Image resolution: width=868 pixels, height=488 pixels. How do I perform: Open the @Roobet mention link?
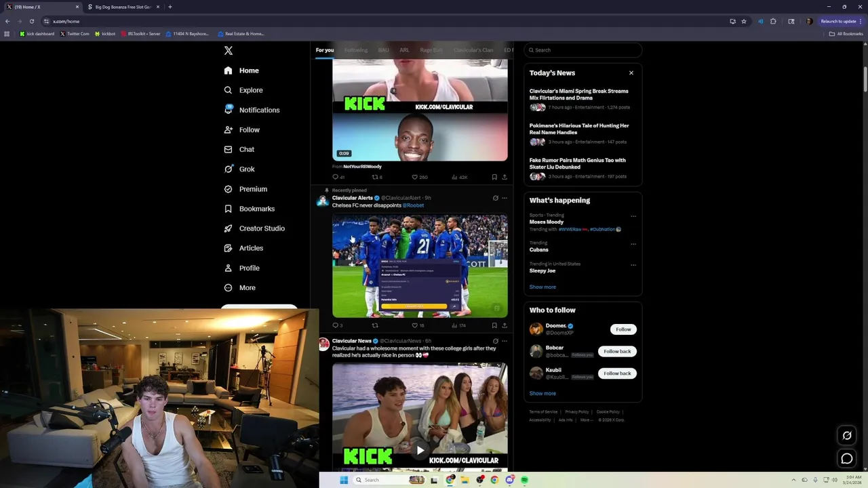413,205
